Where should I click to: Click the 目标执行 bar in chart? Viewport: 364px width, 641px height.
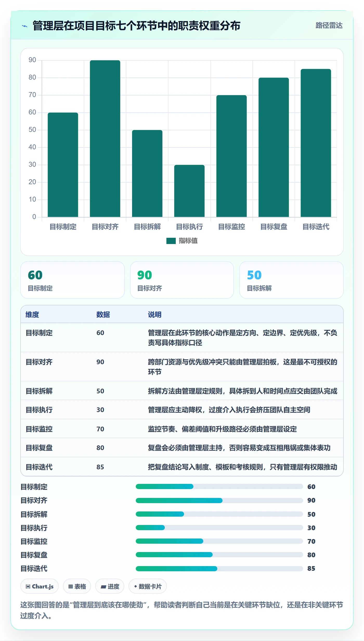189,191
